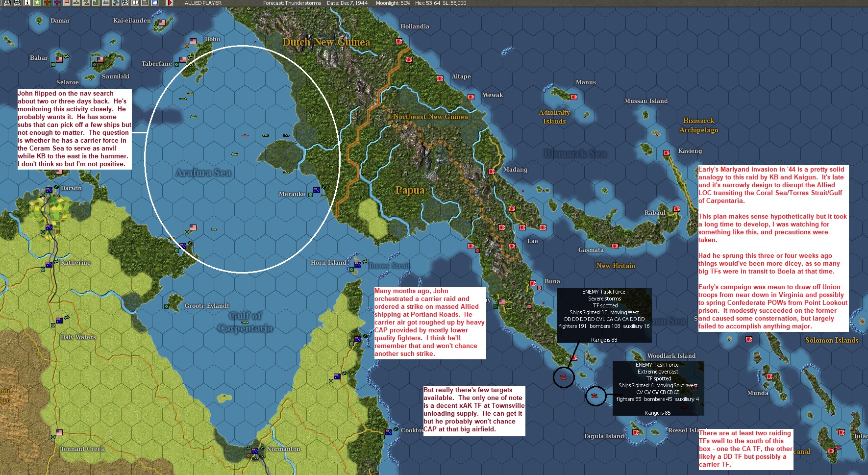Click the first yellow ship toolbar icon
868x475 pixels.
click(76, 2)
